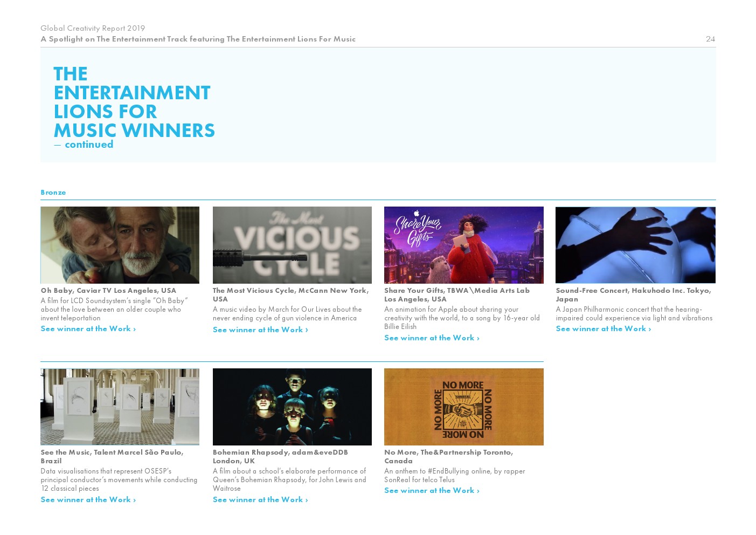756x535 pixels.
Task: Open 'See winner' link for See the Music
Action: pyautogui.click(x=88, y=499)
